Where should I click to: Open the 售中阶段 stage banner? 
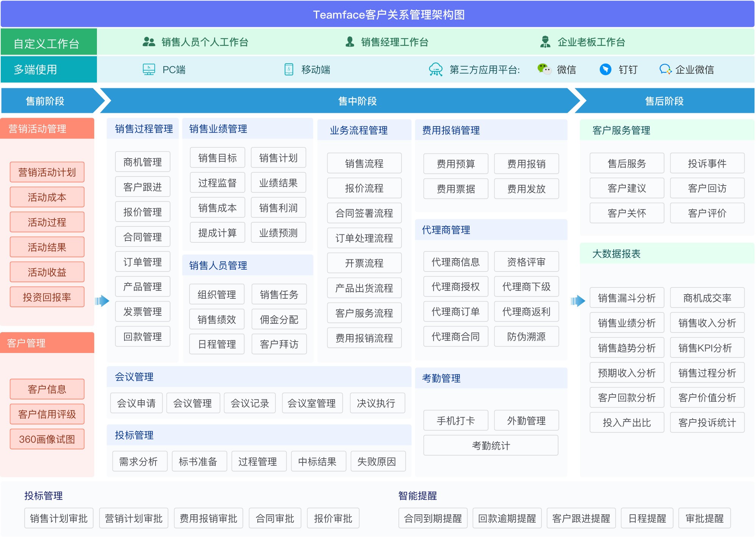358,101
